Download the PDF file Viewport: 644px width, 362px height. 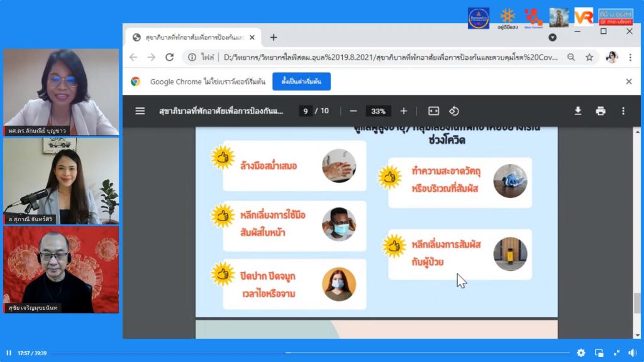[x=578, y=111]
